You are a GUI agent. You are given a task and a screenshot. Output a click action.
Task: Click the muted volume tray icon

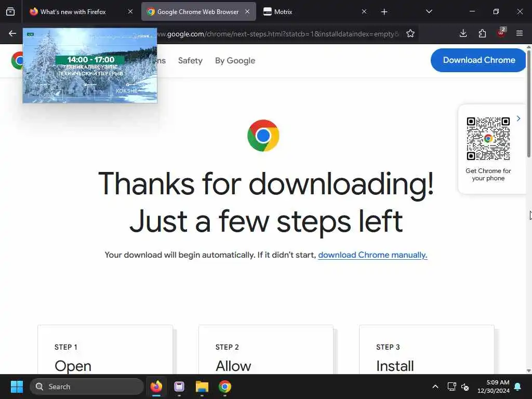coord(465,387)
